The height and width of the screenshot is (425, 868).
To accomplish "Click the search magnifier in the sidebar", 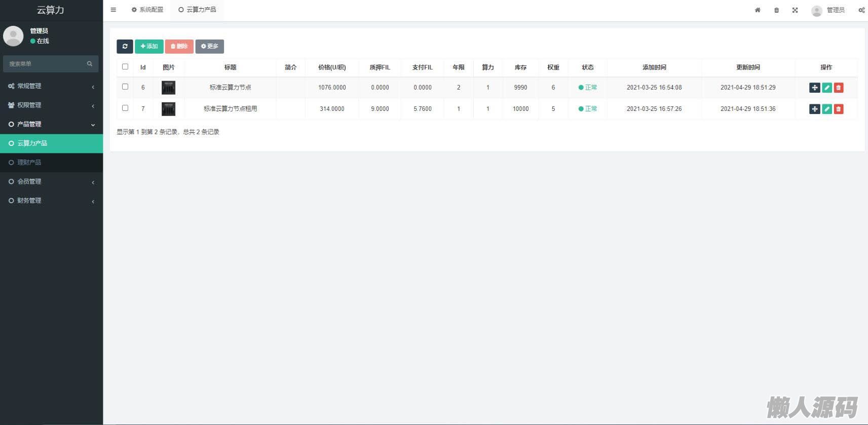I will (90, 64).
